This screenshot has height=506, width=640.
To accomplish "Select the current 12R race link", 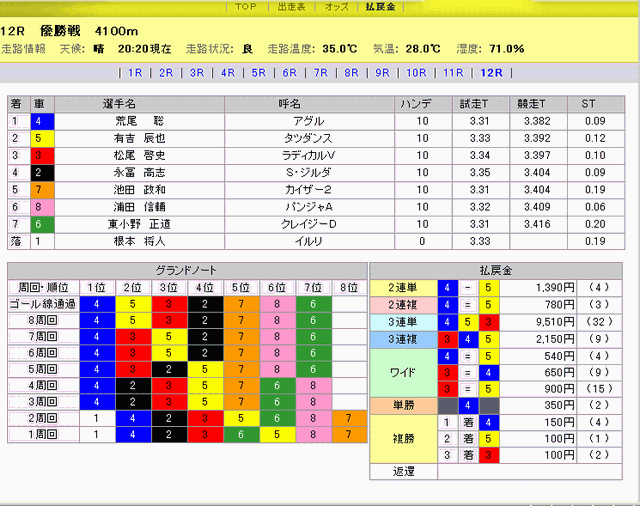I will [x=491, y=73].
